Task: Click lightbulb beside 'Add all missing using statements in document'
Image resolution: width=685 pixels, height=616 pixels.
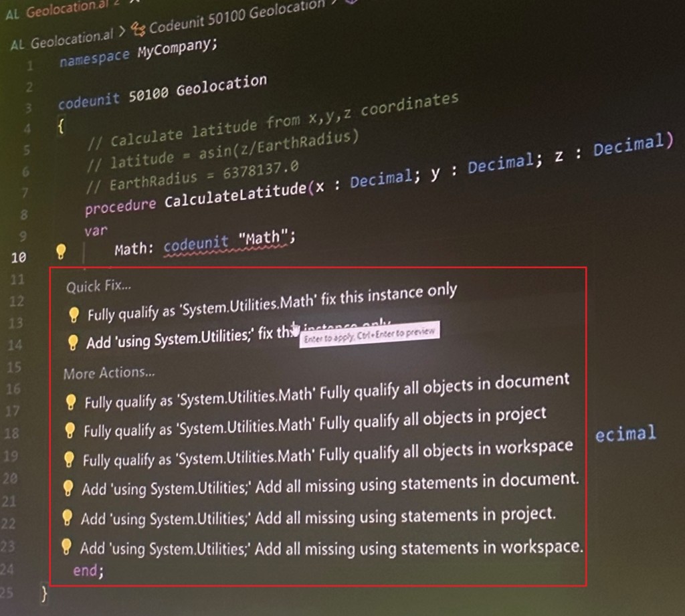Action: pyautogui.click(x=67, y=488)
